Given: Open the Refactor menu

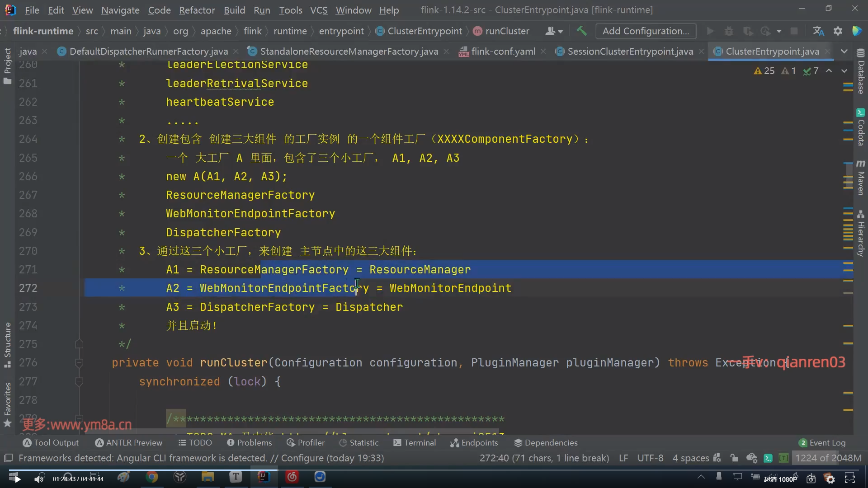Looking at the screenshot, I should [197, 10].
